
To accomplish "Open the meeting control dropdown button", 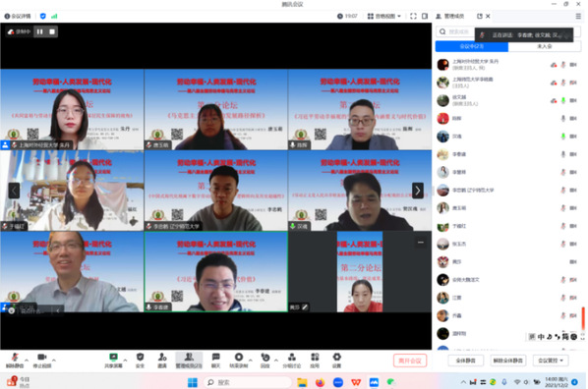I will (x=551, y=361).
